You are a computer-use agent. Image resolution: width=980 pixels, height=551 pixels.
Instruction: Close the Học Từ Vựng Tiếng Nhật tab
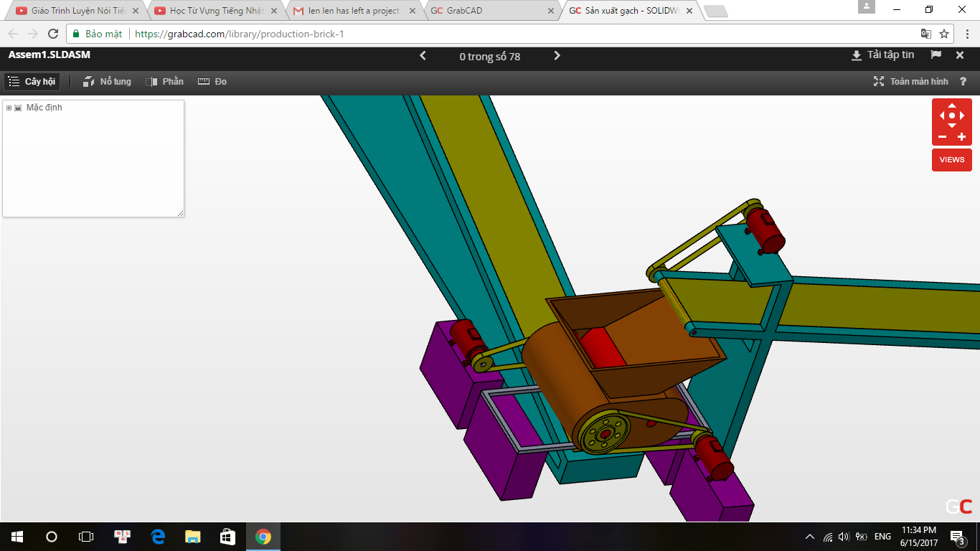pos(274,11)
